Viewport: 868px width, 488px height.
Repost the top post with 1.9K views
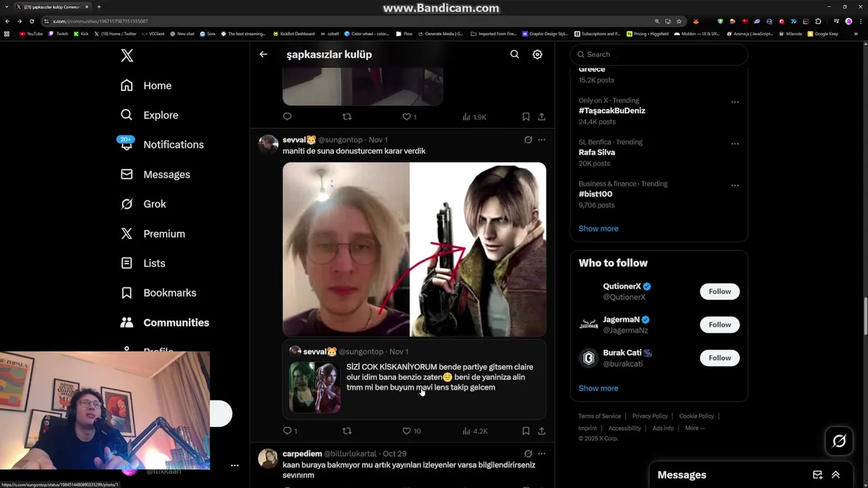pos(347,117)
